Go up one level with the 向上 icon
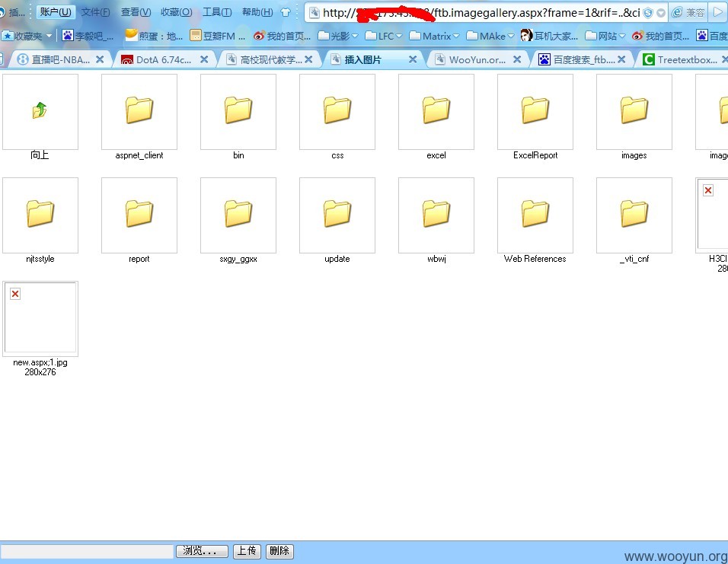 click(40, 111)
